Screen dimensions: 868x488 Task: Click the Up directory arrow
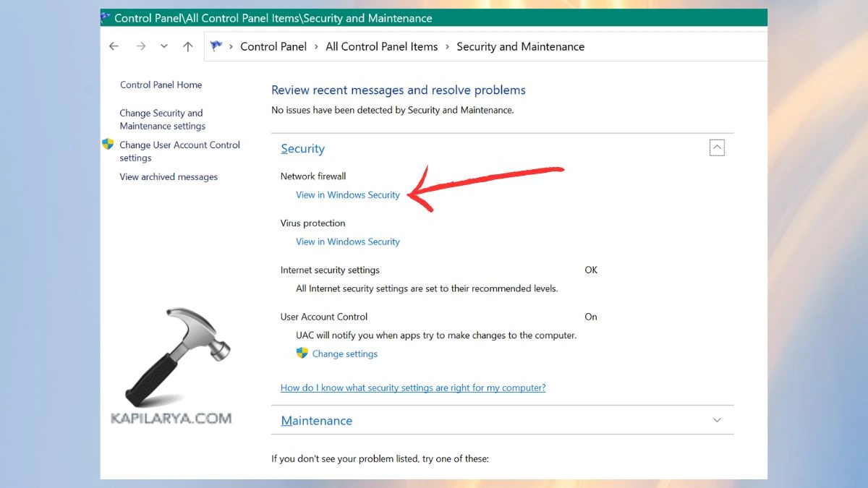click(188, 46)
